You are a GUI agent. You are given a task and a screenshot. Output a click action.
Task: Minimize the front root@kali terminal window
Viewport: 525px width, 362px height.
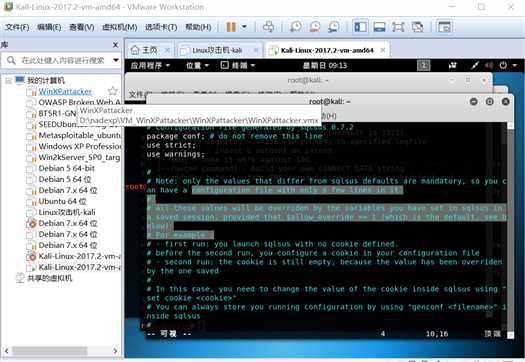pyautogui.click(x=473, y=101)
